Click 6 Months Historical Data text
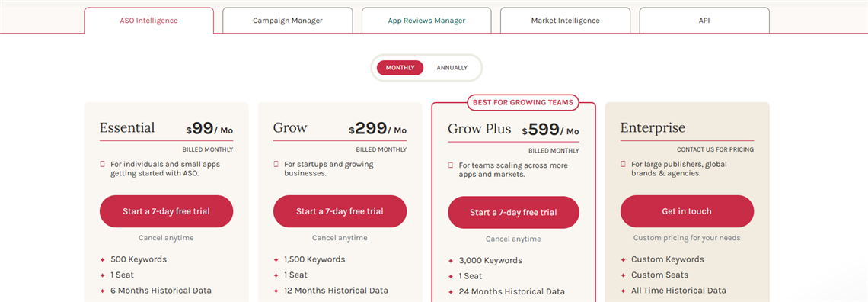This screenshot has width=868, height=302. (x=161, y=291)
